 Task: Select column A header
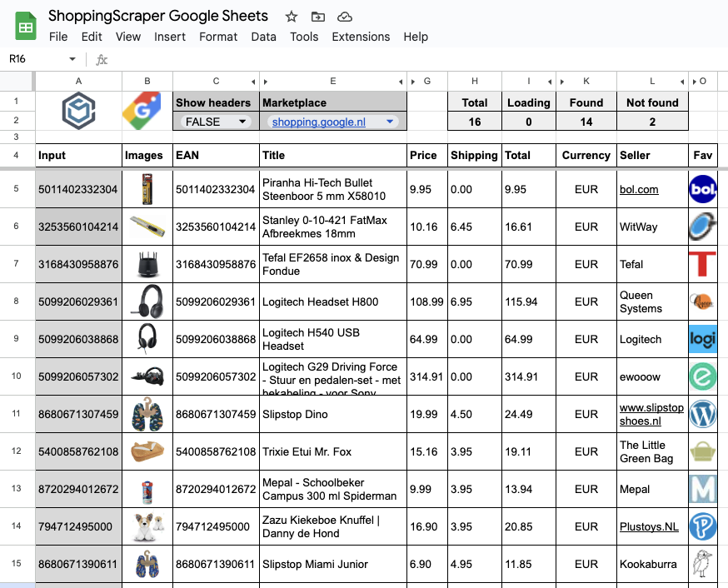pos(78,82)
